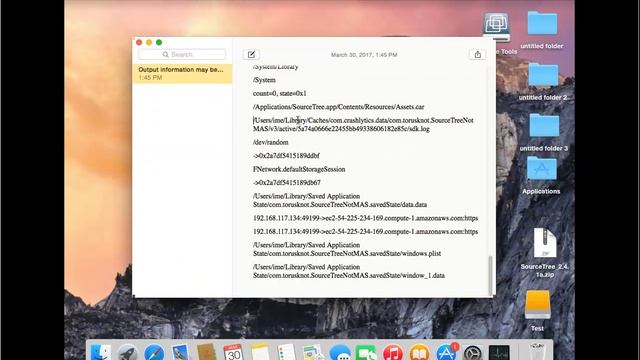Click the note date 'March 30, 2017, 1:45 PM'

pos(364,55)
